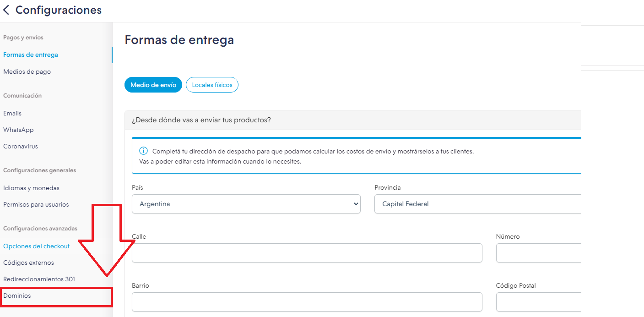Screen dimensions: 644x317
Task: Click the info icon in the blue notice
Action: (144, 151)
